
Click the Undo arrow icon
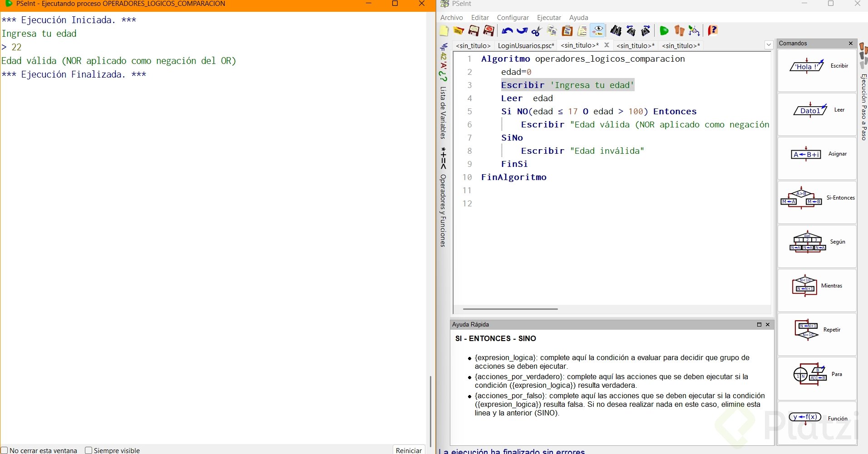[x=507, y=31]
